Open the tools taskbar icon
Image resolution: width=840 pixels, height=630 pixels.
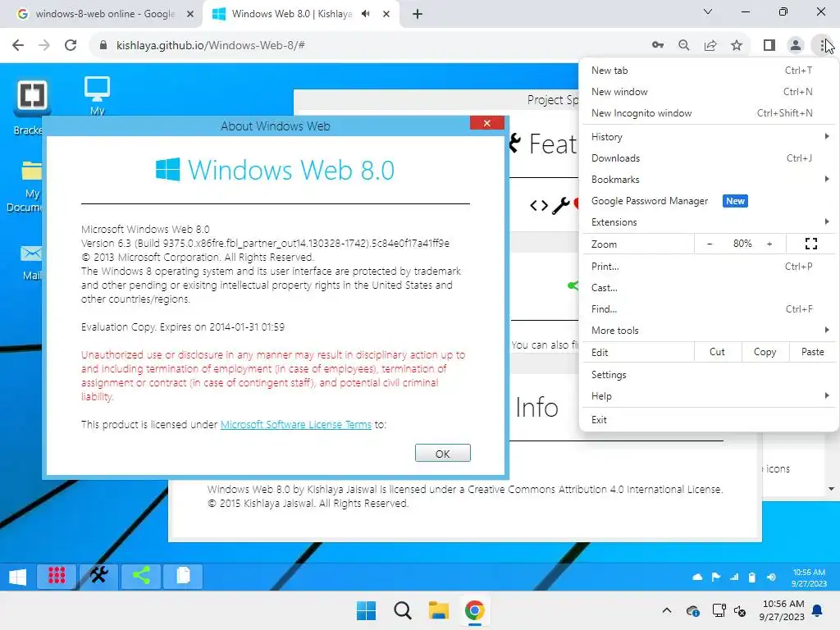[98, 577]
